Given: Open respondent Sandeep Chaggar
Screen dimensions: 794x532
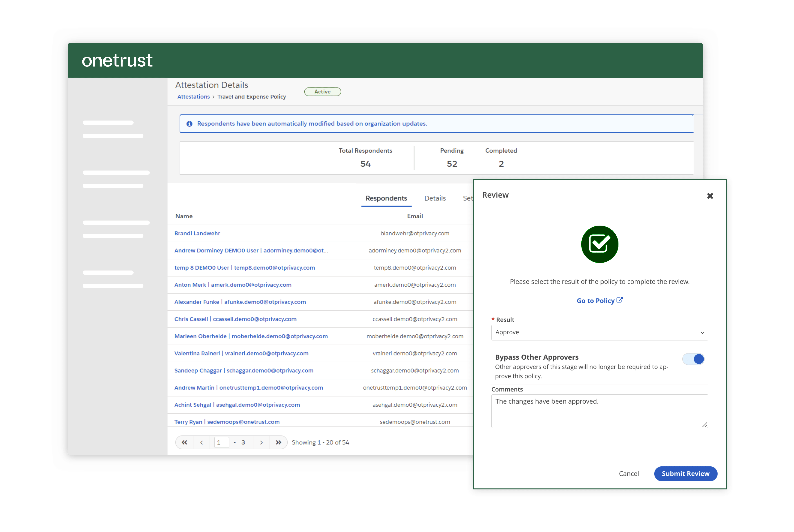Looking at the screenshot, I should [x=244, y=371].
